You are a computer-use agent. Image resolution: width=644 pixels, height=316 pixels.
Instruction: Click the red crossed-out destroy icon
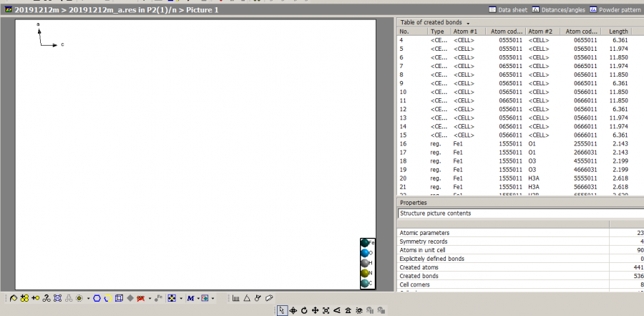pos(142,297)
